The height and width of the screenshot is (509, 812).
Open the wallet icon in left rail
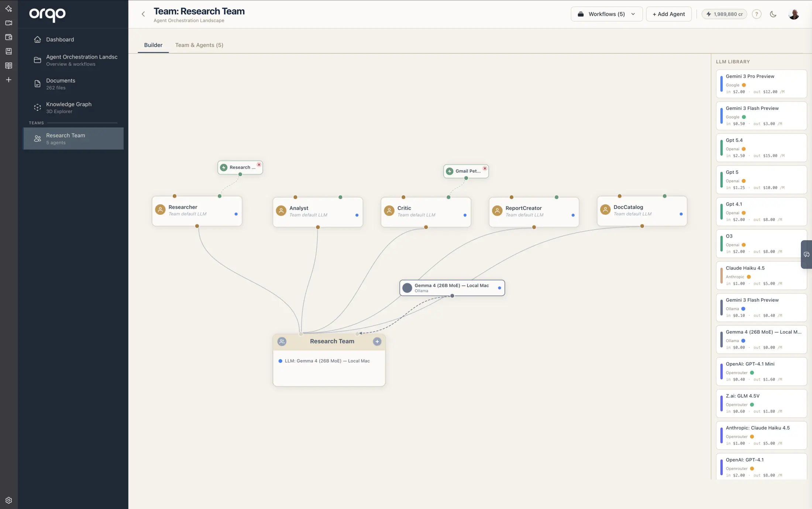pos(8,37)
